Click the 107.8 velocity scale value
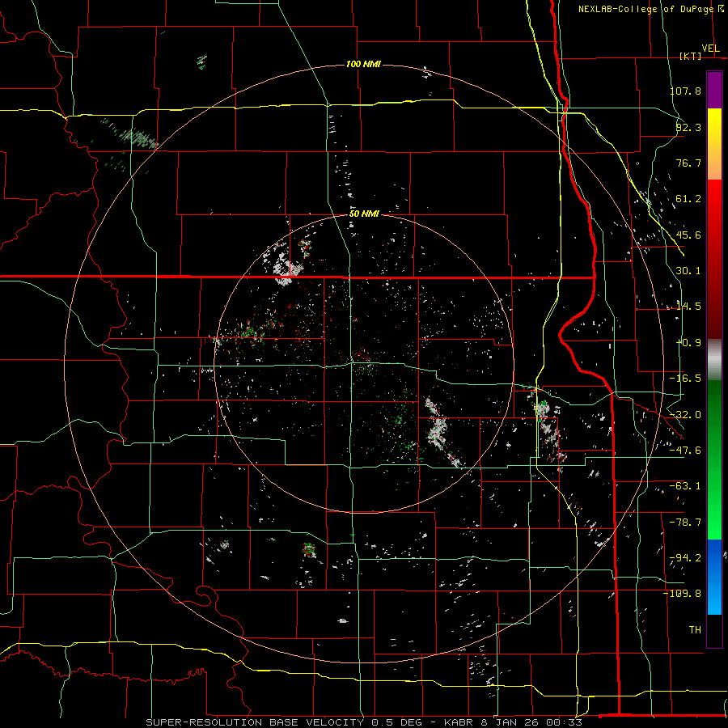The height and width of the screenshot is (728, 728). point(685,91)
